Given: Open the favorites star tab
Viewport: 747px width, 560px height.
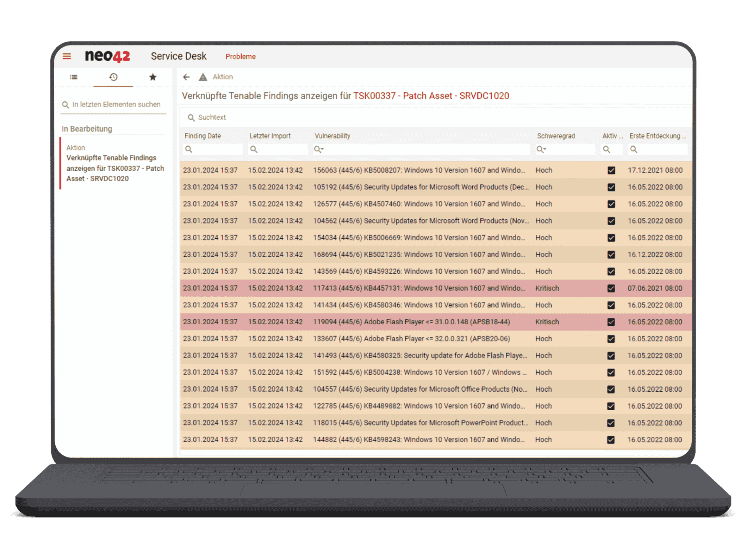Looking at the screenshot, I should pos(153,77).
